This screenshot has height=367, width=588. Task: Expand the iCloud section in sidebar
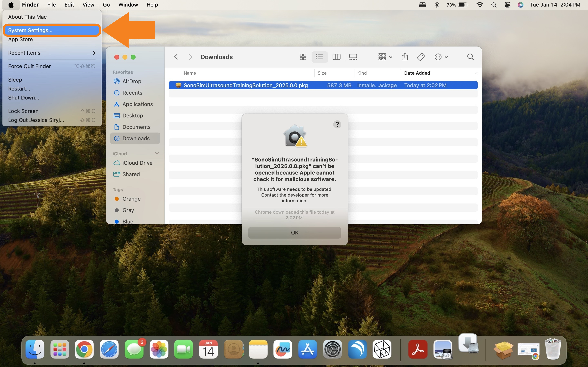click(x=157, y=153)
